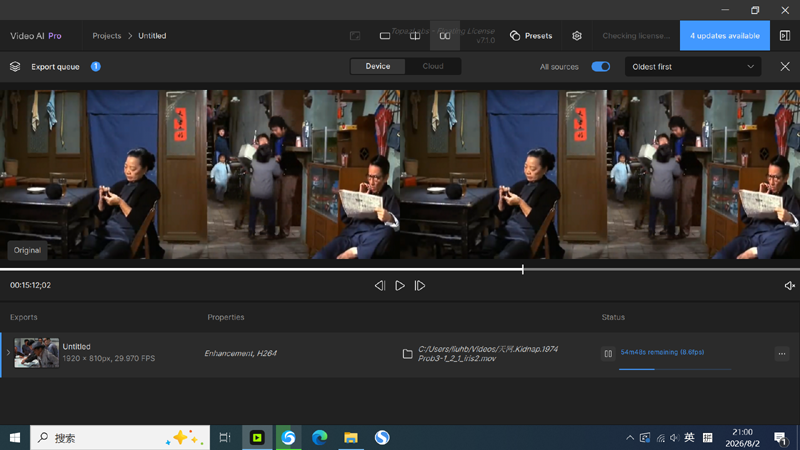Switch to Device tab
Viewport: 800px width, 450px height.
click(378, 66)
